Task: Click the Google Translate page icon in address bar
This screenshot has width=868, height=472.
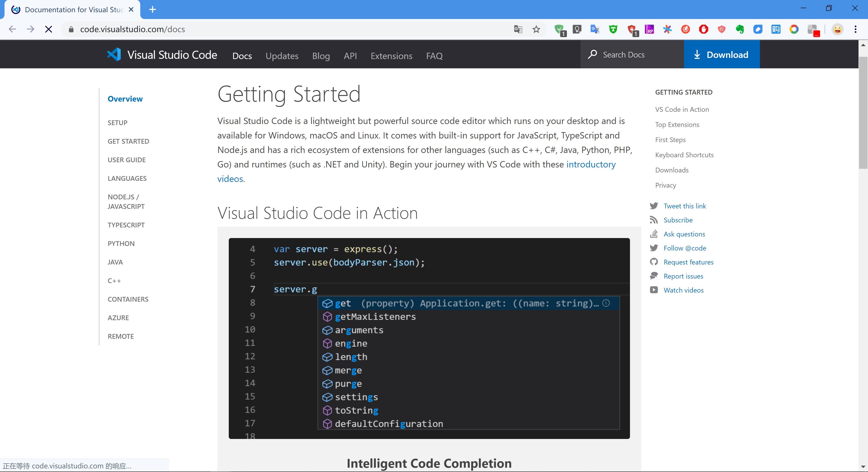Action: [518, 29]
